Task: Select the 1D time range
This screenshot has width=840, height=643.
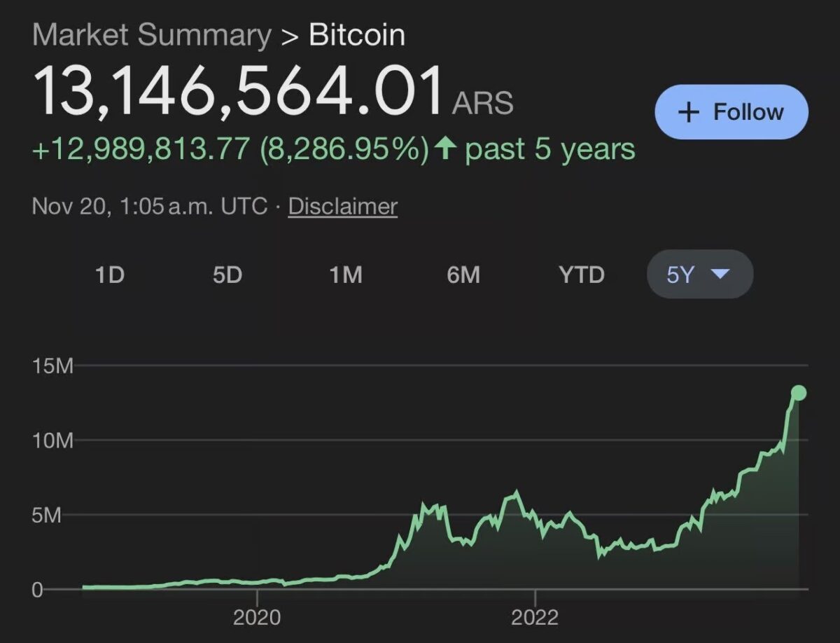Action: coord(110,275)
